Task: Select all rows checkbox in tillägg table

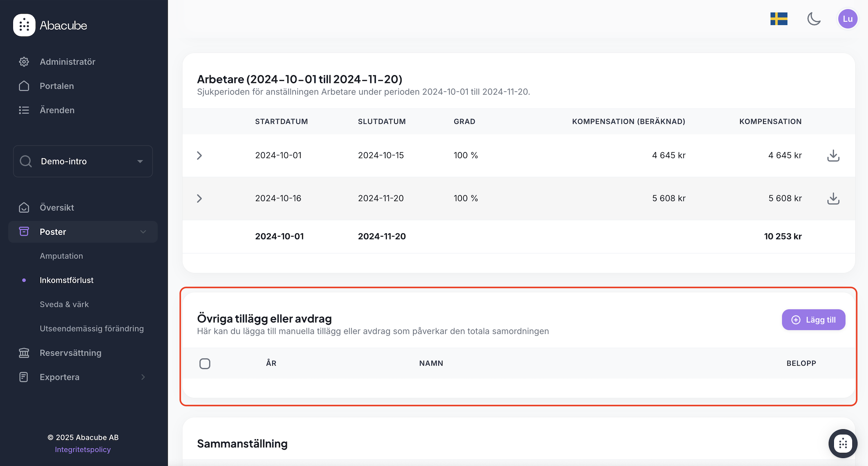Action: (205, 363)
